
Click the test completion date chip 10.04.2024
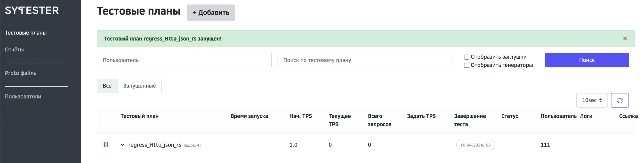point(475,145)
